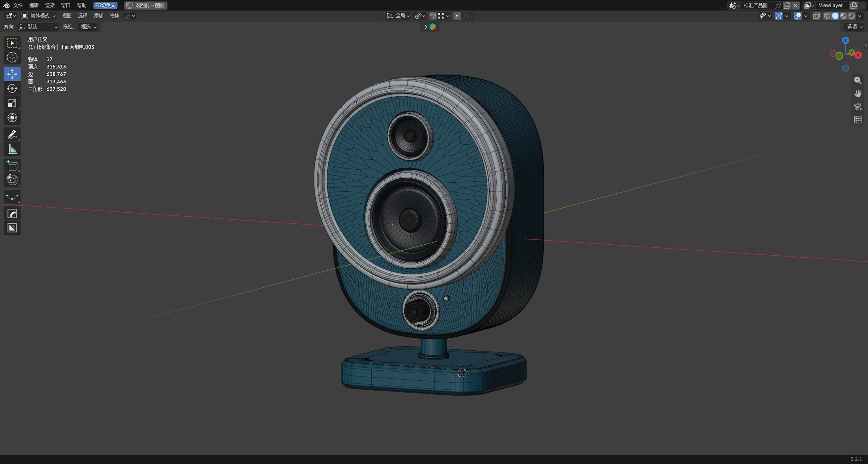
Task: Switch perspective/orthographic grid icon
Action: [x=858, y=120]
